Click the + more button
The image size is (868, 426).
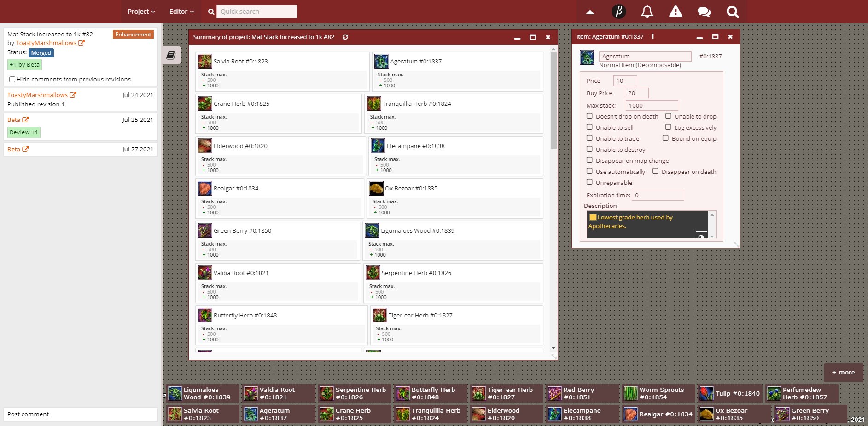click(843, 373)
